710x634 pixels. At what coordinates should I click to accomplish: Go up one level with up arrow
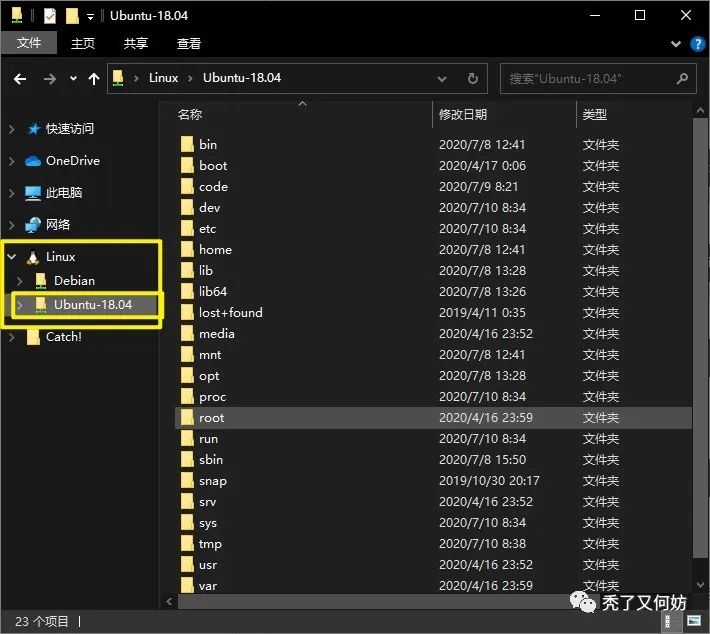94,79
